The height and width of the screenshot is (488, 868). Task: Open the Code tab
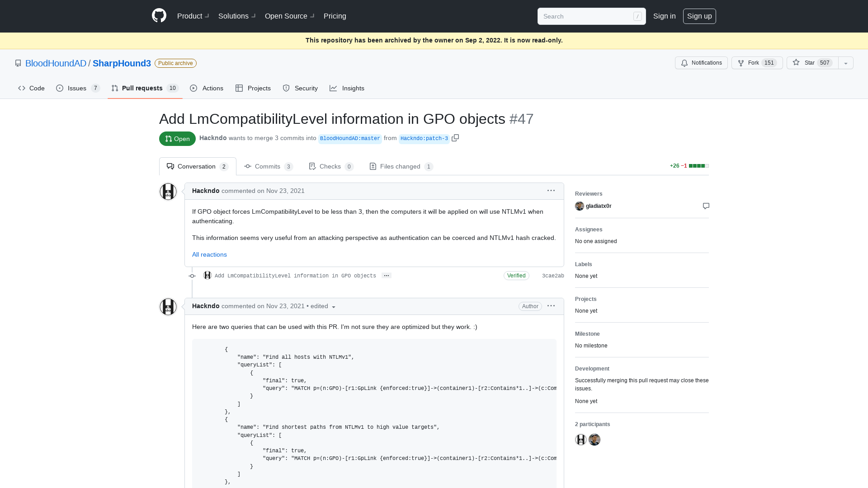coord(31,88)
